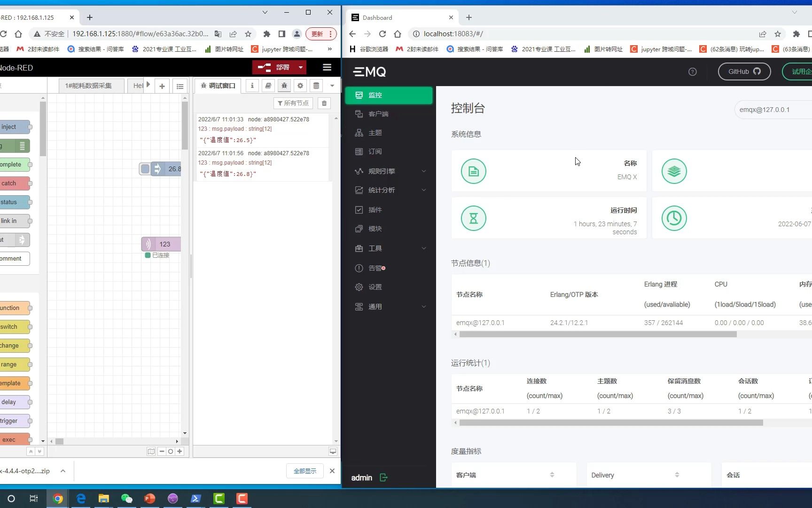Expand the 通用 sidebar menu
The image size is (812, 508).
(389, 307)
